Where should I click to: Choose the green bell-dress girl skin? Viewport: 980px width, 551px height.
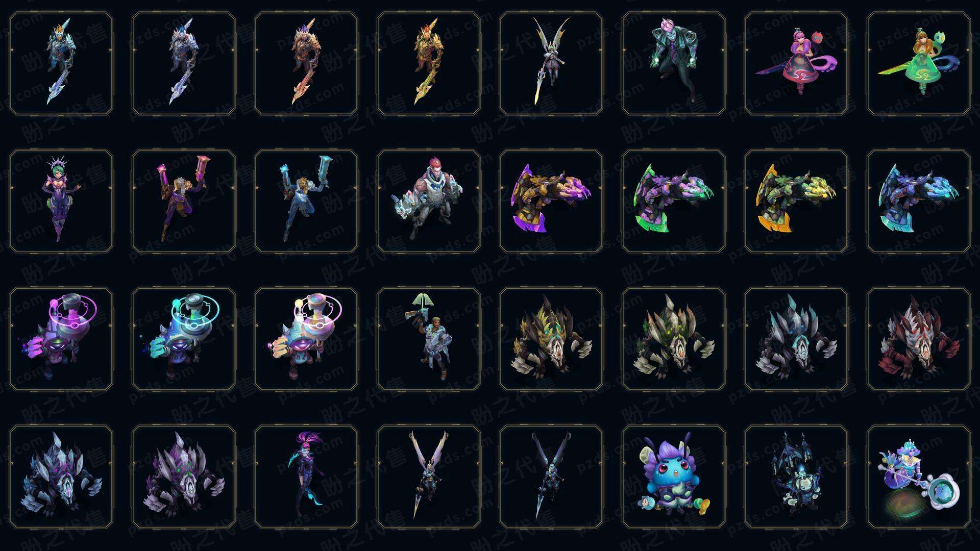tap(919, 63)
